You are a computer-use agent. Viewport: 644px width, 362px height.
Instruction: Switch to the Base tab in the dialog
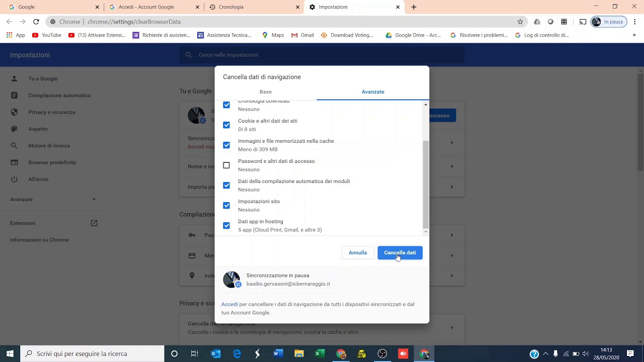(x=266, y=92)
